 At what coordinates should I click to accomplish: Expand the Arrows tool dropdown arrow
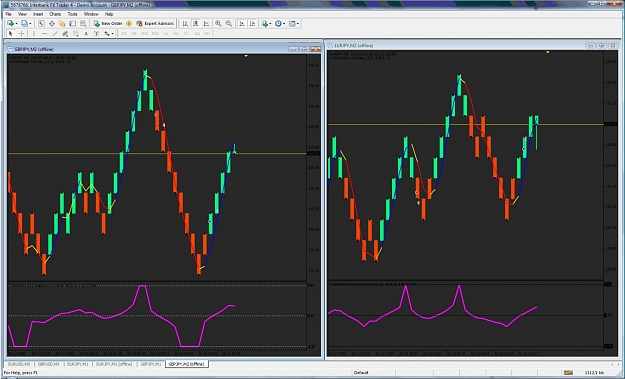tap(113, 33)
